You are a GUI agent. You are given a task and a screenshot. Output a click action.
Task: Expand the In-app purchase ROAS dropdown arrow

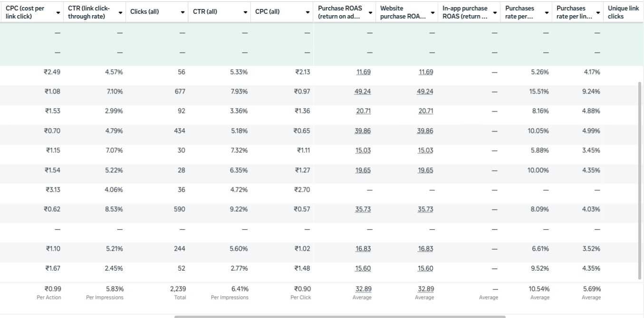coord(495,12)
